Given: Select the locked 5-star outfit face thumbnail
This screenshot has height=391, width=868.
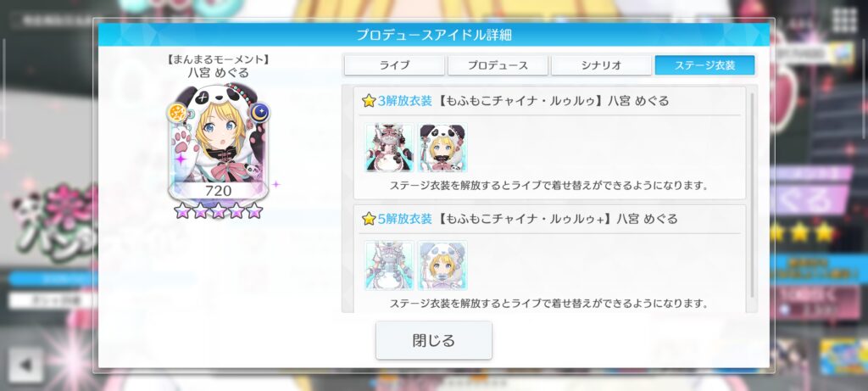Looking at the screenshot, I should (x=442, y=265).
